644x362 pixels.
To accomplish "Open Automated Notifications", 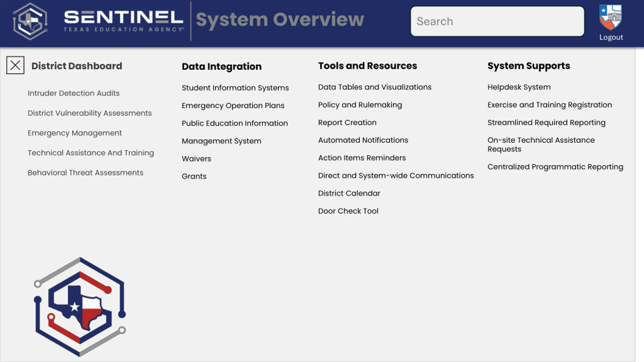I will [x=363, y=140].
